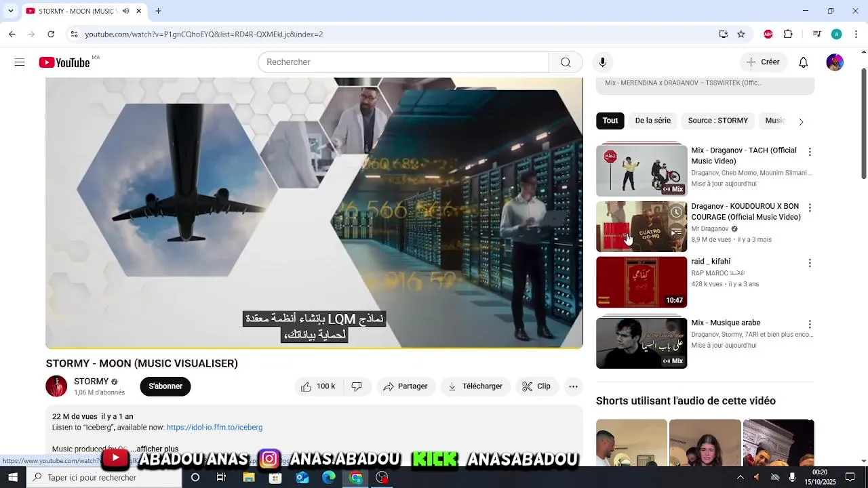Like the video with 100 k thumbs-up
Screen dimensions: 868x488
(x=318, y=386)
